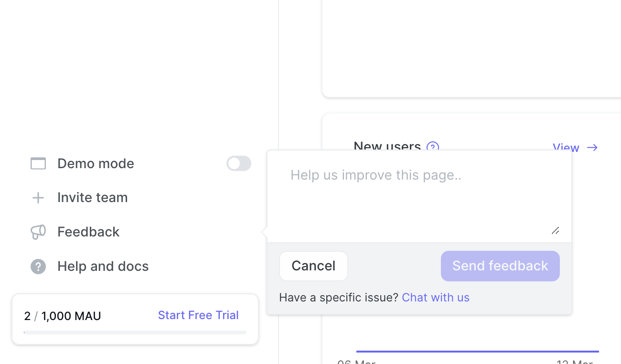This screenshot has width=621, height=364.
Task: Click the Help and docs question icon
Action: click(38, 267)
